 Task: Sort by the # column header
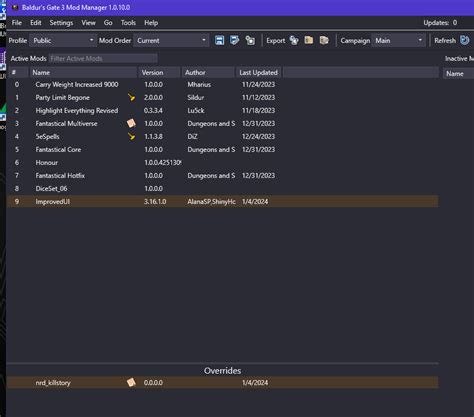pos(18,72)
